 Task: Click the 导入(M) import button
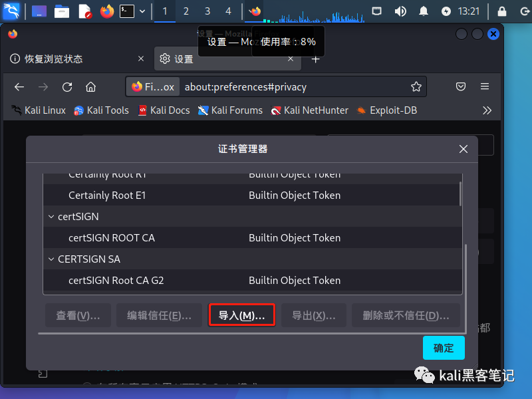coord(241,315)
